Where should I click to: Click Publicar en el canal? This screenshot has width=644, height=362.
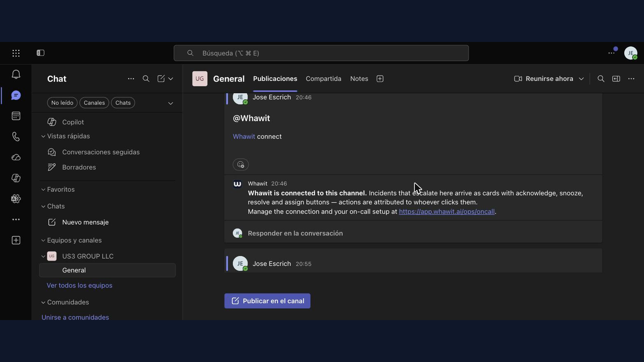pos(267,301)
